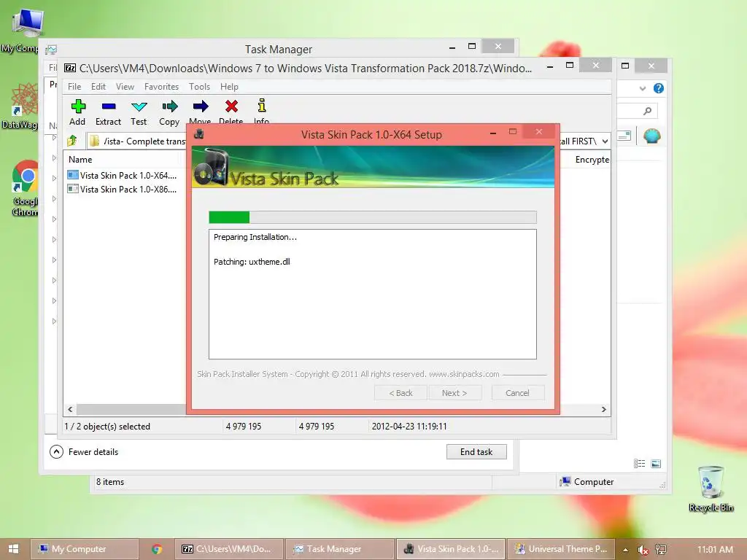Click the up-folder icon in 7-Zip address bar
The width and height of the screenshot is (747, 560).
(72, 141)
